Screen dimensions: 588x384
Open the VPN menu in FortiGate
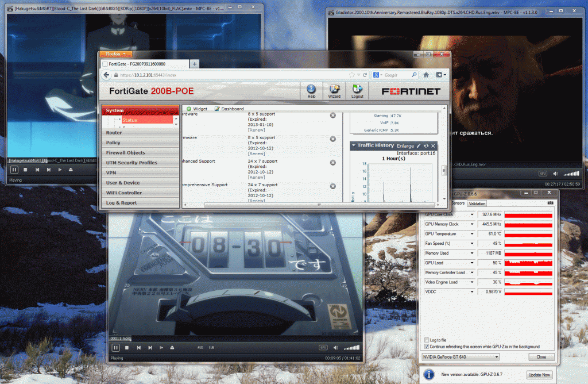tap(140, 173)
